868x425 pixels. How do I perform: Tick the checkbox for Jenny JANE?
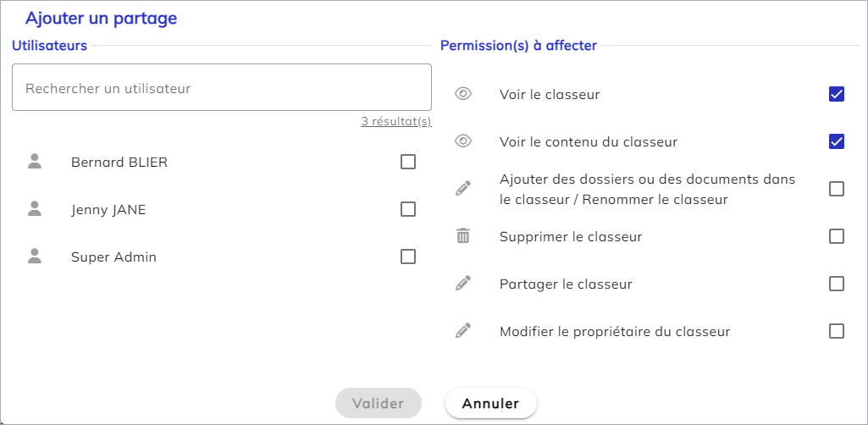(408, 209)
